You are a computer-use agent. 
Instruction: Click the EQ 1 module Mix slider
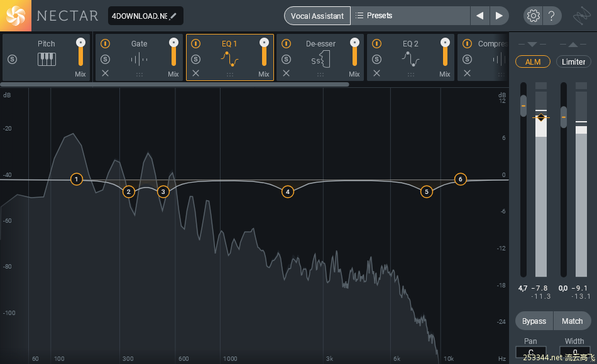click(x=264, y=52)
